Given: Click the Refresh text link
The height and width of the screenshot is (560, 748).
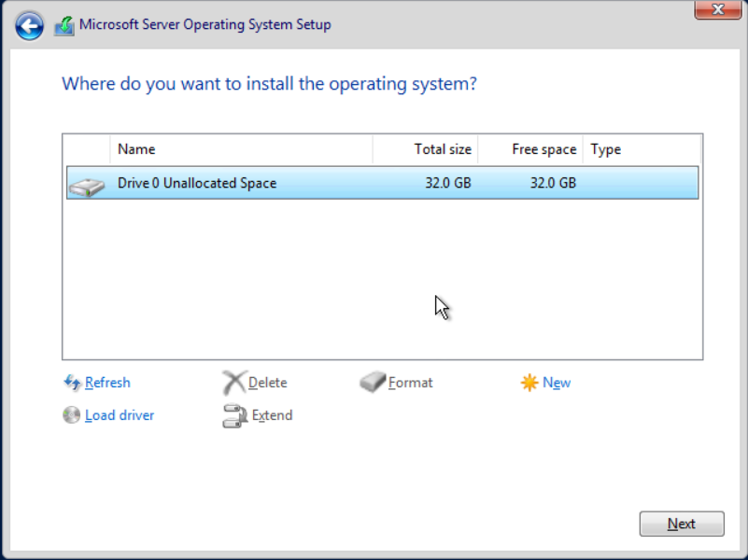Looking at the screenshot, I should tap(107, 383).
